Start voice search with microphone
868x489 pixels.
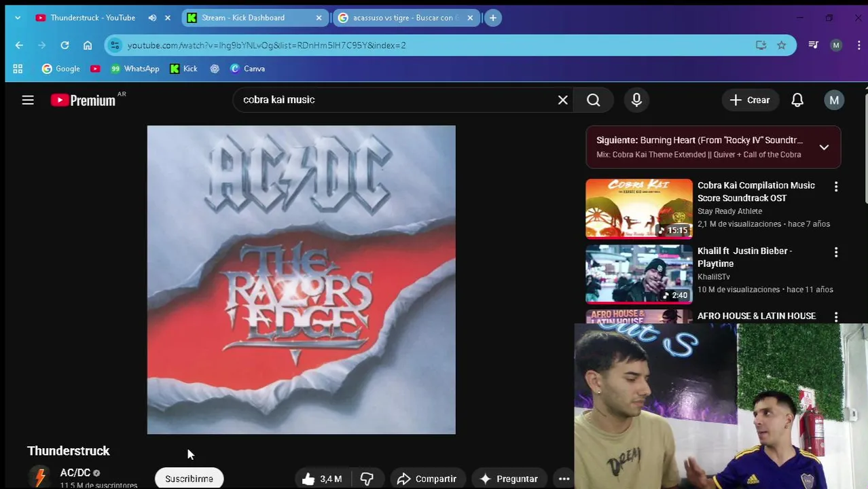tap(636, 100)
